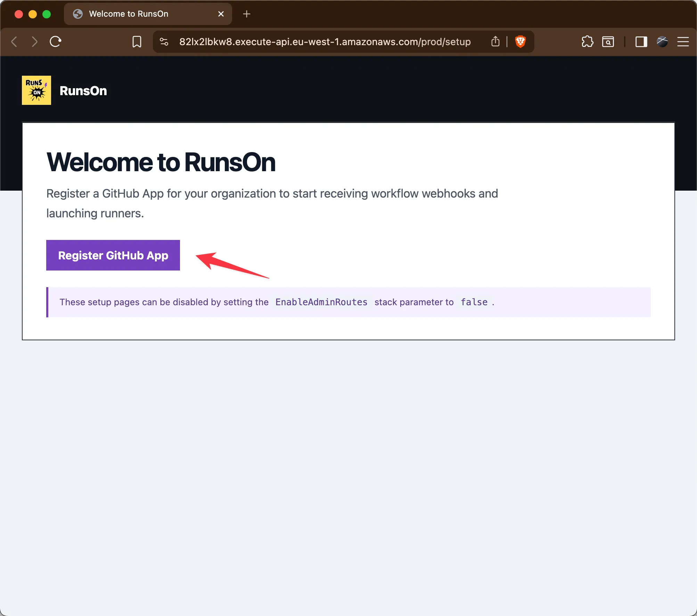The height and width of the screenshot is (616, 697).
Task: Click the EnableAdminRoutes code text
Action: [x=321, y=302]
